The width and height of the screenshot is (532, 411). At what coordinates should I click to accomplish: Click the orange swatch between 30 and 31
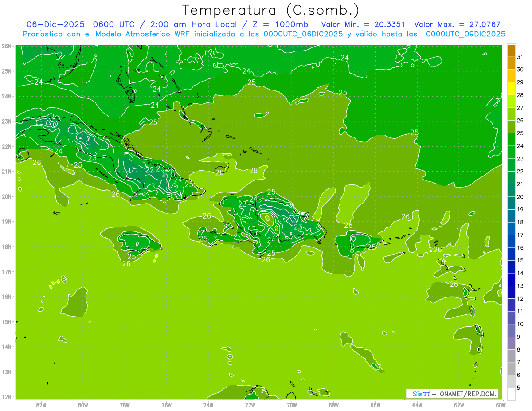511,63
